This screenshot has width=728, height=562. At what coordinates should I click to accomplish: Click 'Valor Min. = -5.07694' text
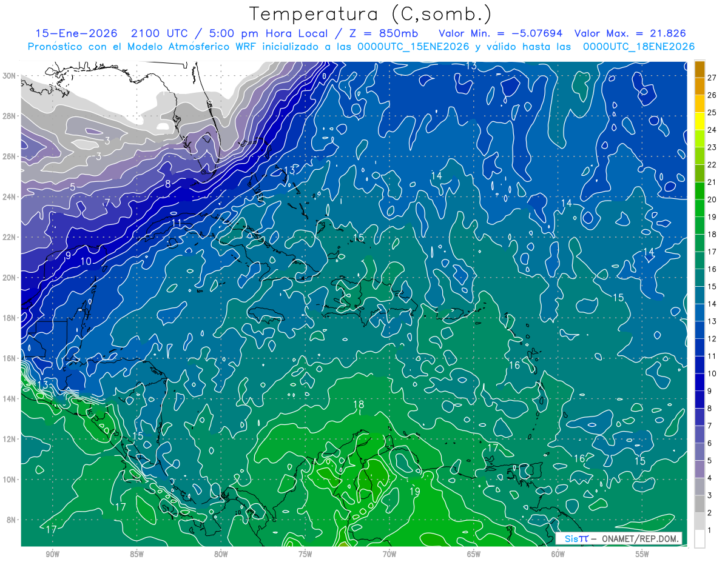click(500, 33)
